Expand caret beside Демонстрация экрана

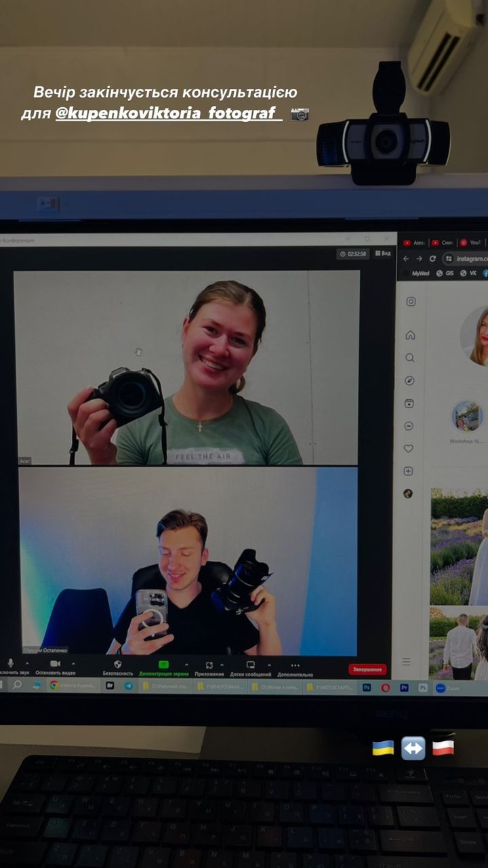click(186, 665)
